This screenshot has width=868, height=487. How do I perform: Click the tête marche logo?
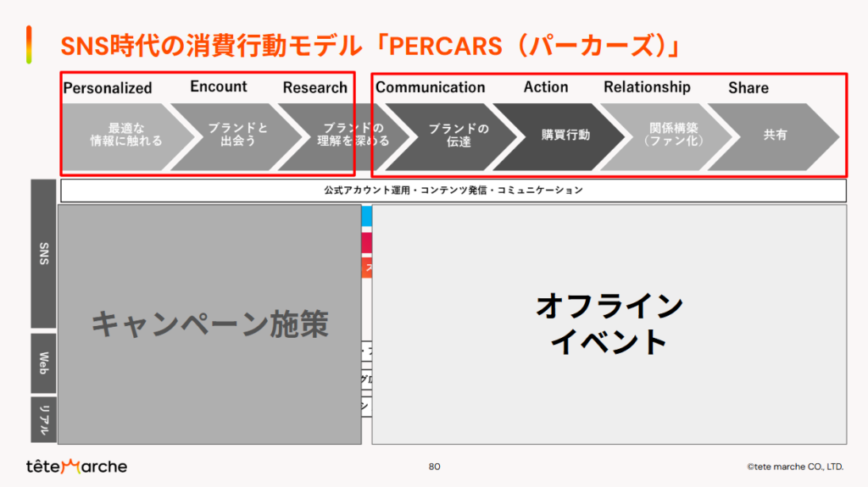point(76,466)
